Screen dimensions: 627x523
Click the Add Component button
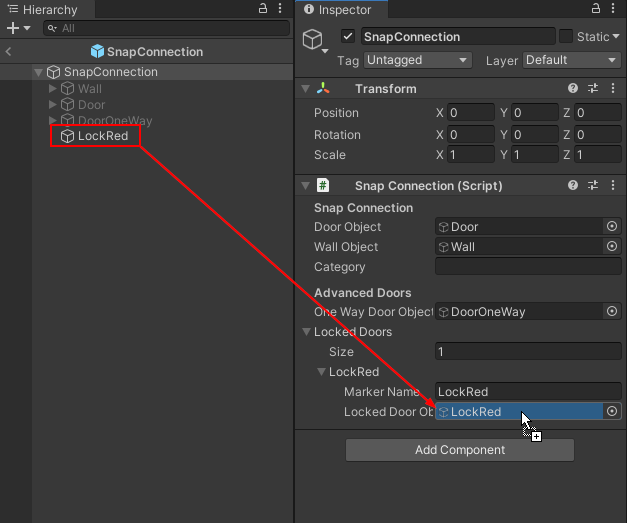click(x=460, y=450)
